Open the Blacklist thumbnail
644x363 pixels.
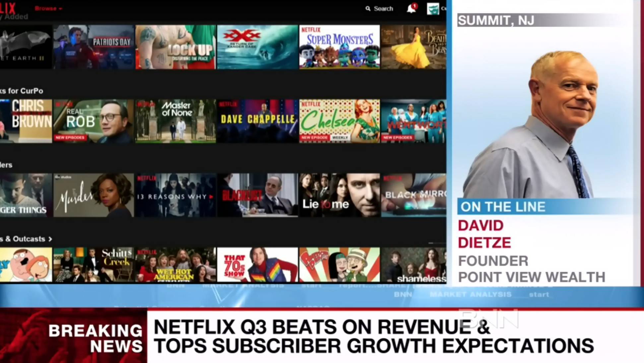coord(257,195)
